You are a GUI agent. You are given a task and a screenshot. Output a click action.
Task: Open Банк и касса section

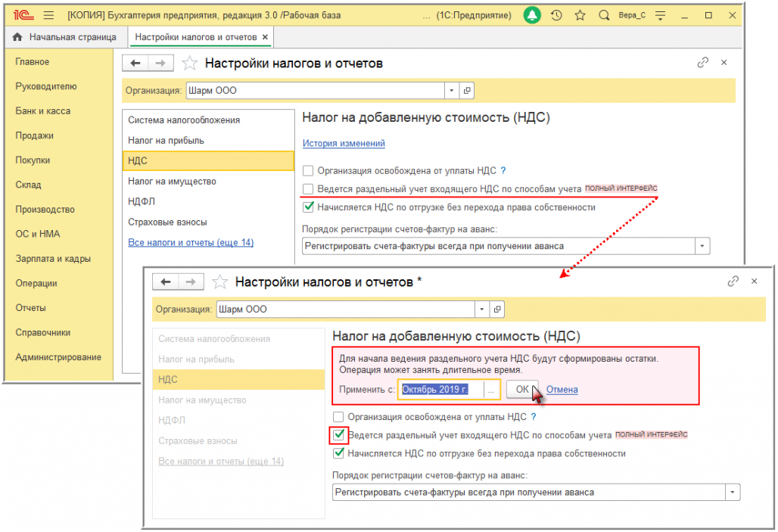tap(42, 111)
